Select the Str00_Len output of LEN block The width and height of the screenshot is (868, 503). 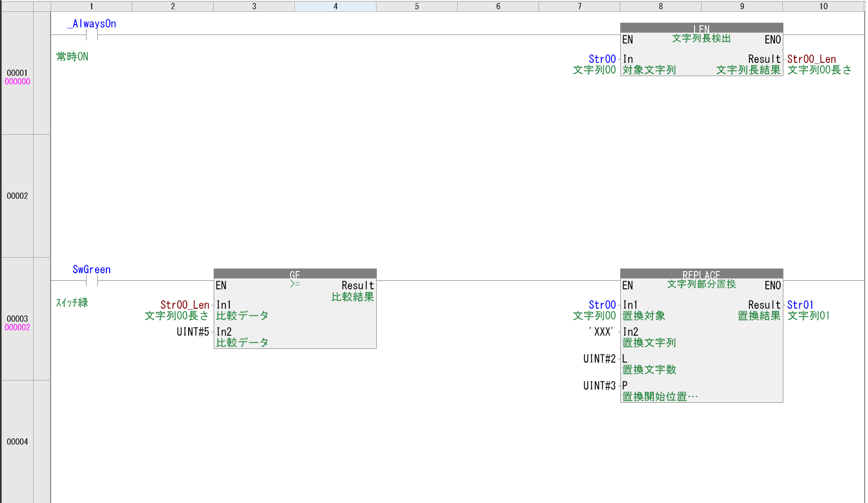(x=811, y=59)
